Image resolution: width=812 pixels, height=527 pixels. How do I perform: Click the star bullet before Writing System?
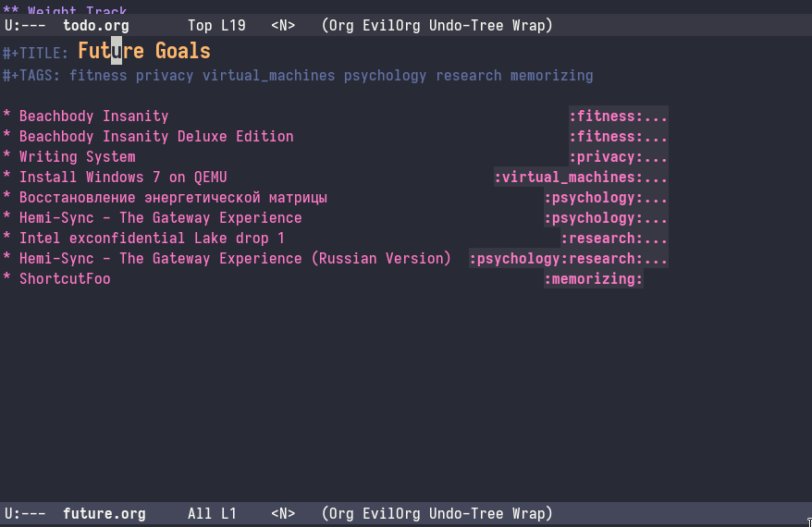[7, 157]
